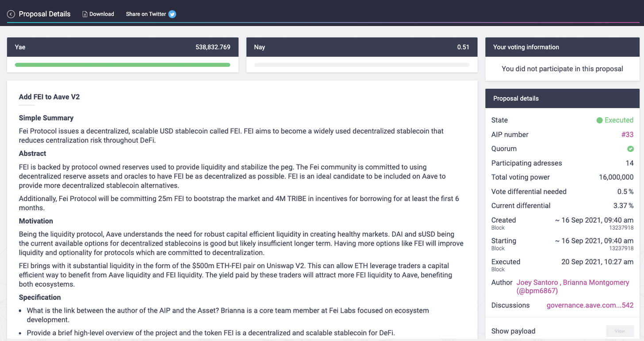The height and width of the screenshot is (341, 644).
Task: Click the Total voting power value 16,000,000
Action: coord(616,177)
